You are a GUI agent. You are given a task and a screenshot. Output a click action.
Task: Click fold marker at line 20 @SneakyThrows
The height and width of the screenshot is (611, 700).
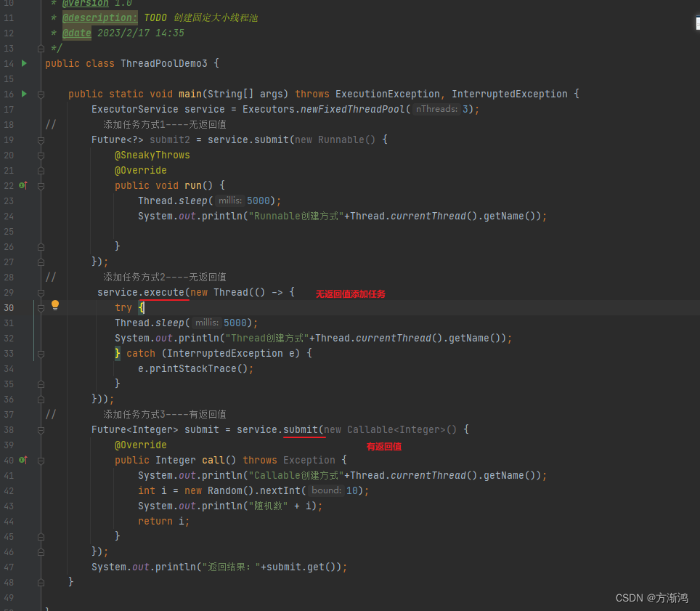tap(41, 155)
